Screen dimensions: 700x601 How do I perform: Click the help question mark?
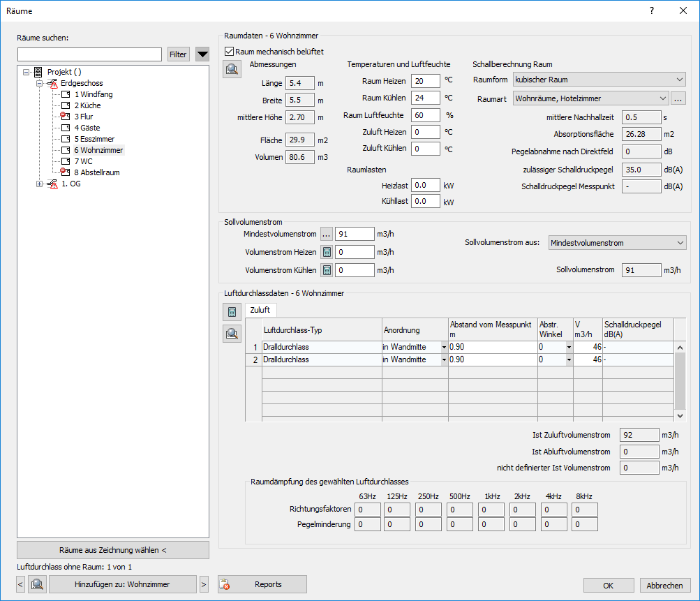[652, 10]
